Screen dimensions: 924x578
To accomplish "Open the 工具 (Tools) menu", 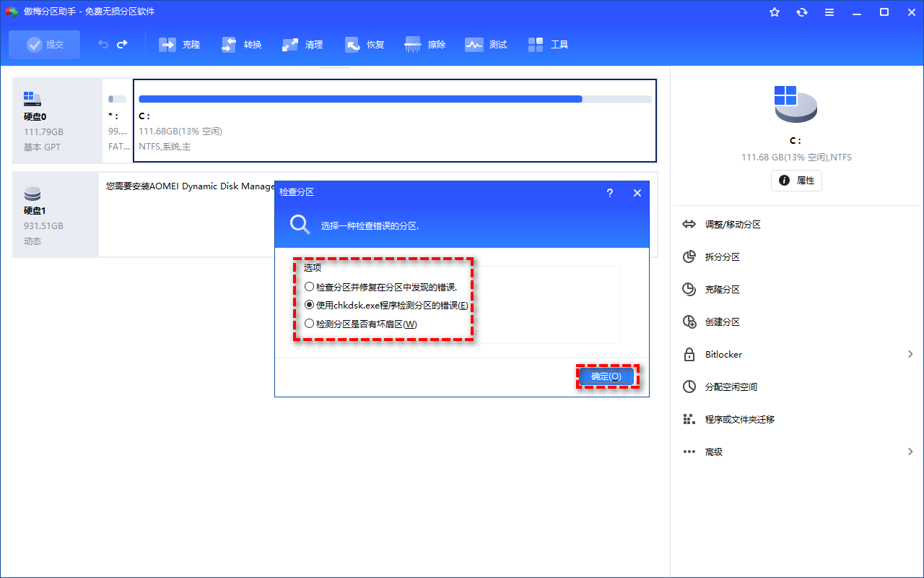I will (549, 45).
